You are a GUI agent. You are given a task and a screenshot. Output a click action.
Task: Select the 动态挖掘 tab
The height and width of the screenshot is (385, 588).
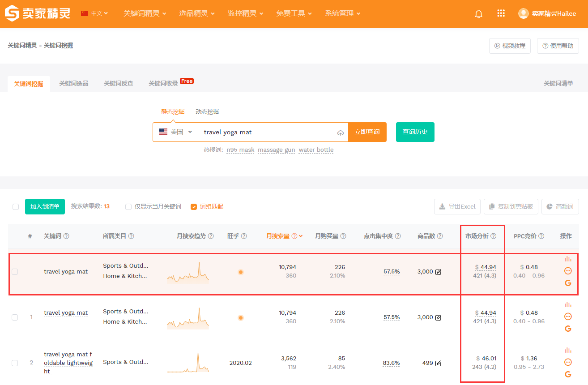[207, 111]
